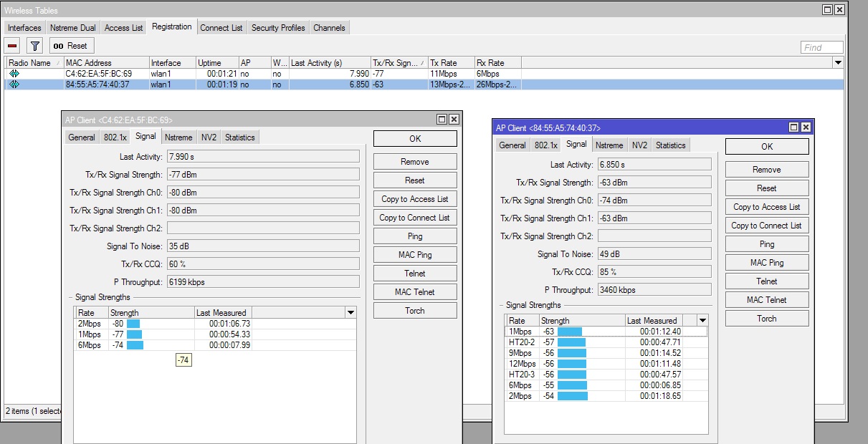Open Nstreme tab in 84:55:A5:74:40:37 window
The image size is (868, 444).
pyautogui.click(x=609, y=145)
